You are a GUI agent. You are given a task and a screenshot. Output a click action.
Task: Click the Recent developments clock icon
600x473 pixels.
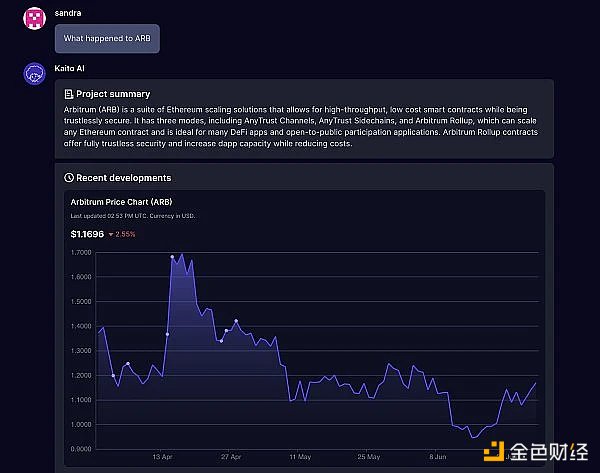point(69,178)
